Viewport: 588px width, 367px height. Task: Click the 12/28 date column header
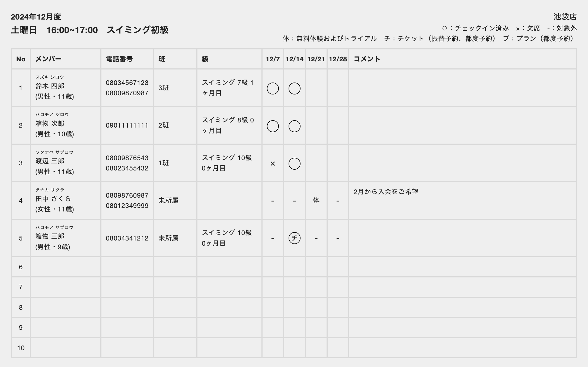coord(338,59)
